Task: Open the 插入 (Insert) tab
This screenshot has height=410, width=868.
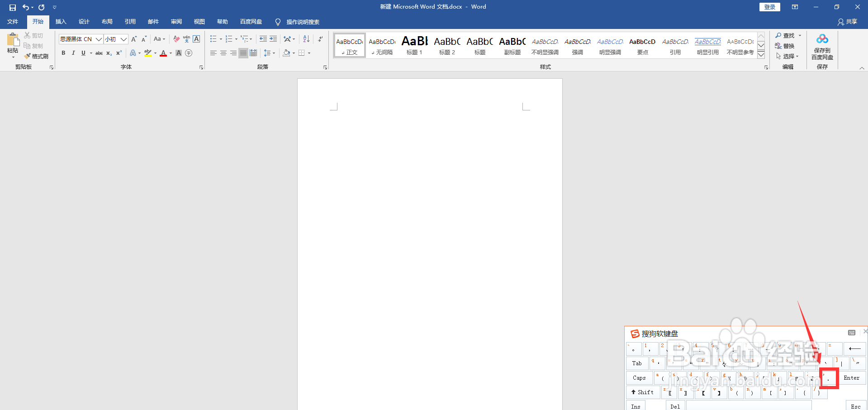Action: tap(61, 22)
